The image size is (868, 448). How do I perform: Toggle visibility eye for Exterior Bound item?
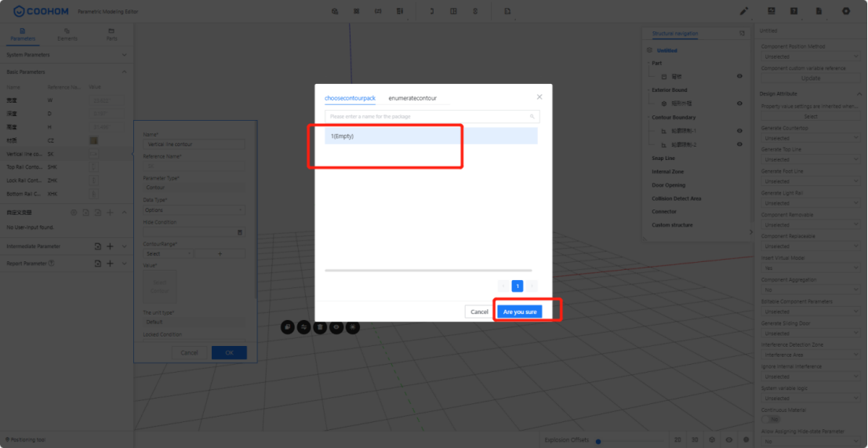point(739,104)
